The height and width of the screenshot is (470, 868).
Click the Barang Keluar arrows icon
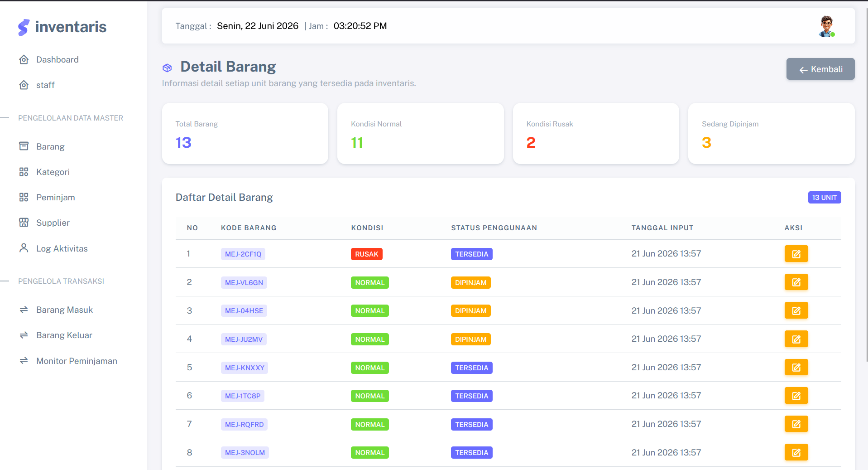point(24,335)
